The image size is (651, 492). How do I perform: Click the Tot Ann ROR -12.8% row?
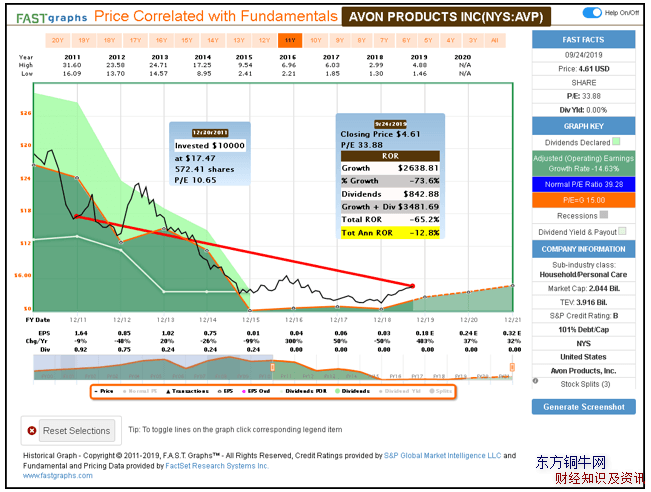(390, 233)
